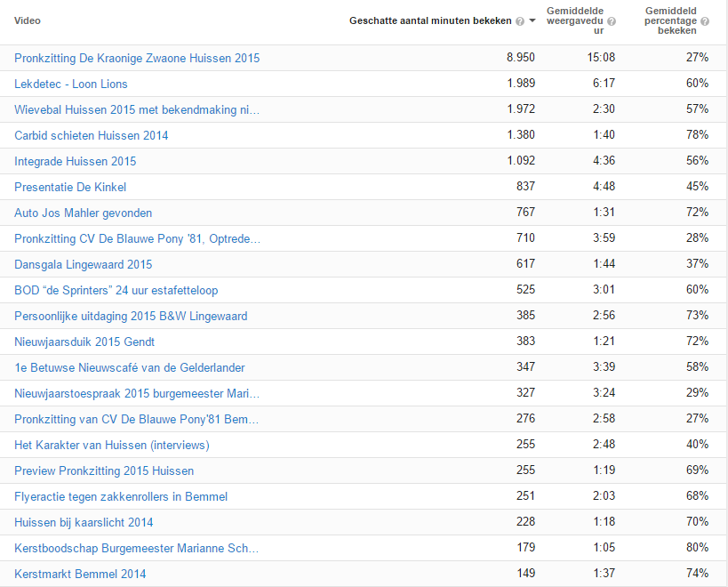Image resolution: width=728 pixels, height=587 pixels.
Task: Open Integrade Huissen 2015 video link
Action: [76, 161]
